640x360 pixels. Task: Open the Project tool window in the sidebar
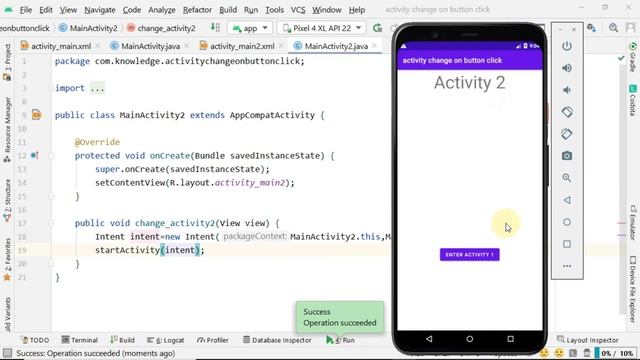tap(7, 61)
